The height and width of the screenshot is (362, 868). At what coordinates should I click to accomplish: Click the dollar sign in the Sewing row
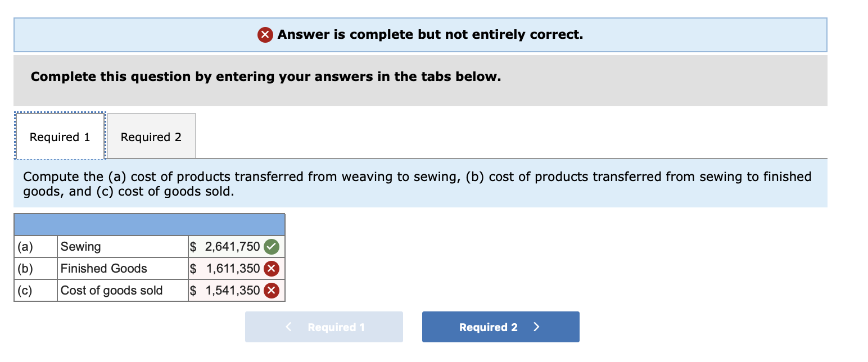pyautogui.click(x=192, y=246)
